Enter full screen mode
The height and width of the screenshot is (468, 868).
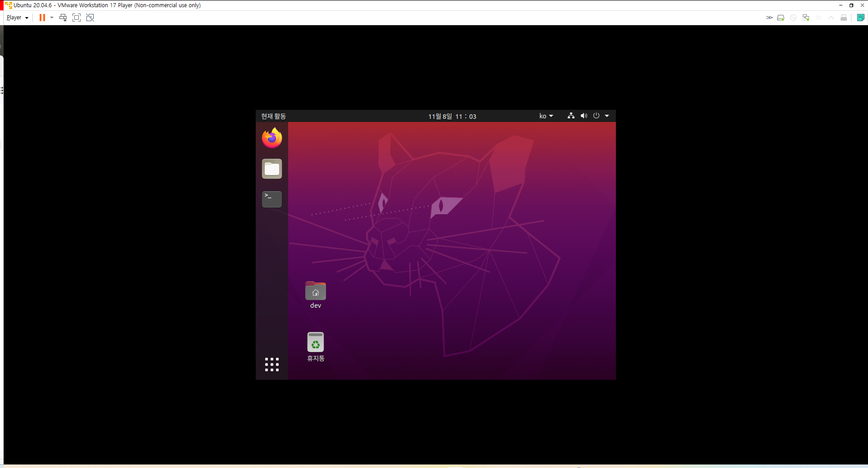(77, 18)
